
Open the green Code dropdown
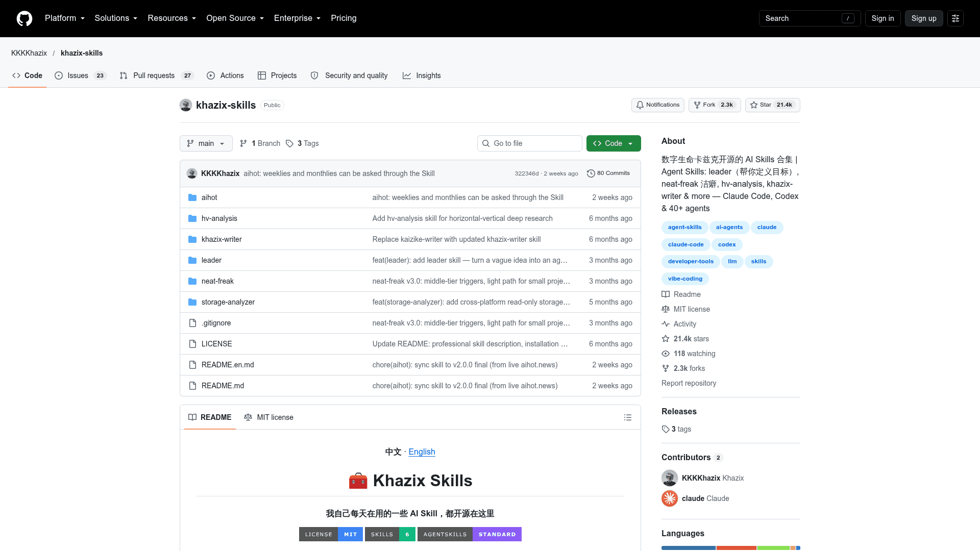click(614, 143)
